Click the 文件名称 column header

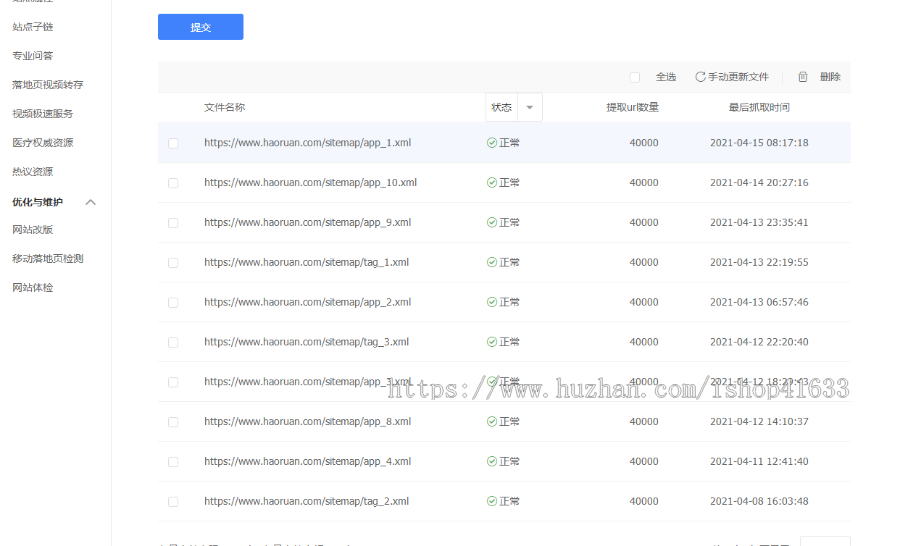coord(224,107)
